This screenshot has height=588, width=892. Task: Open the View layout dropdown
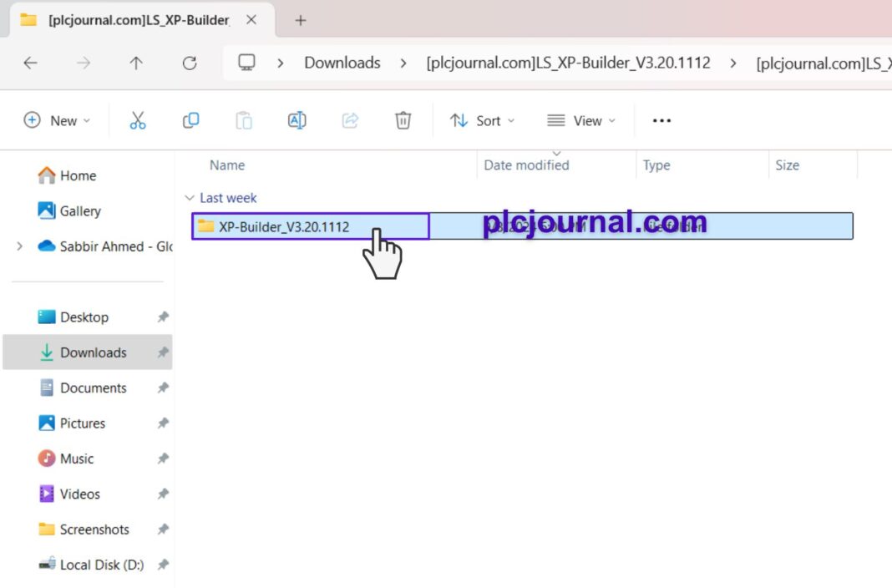pos(581,120)
